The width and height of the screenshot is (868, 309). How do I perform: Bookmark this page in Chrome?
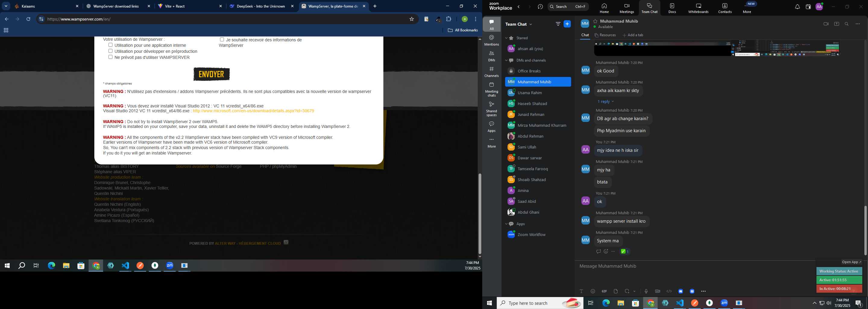point(411,19)
